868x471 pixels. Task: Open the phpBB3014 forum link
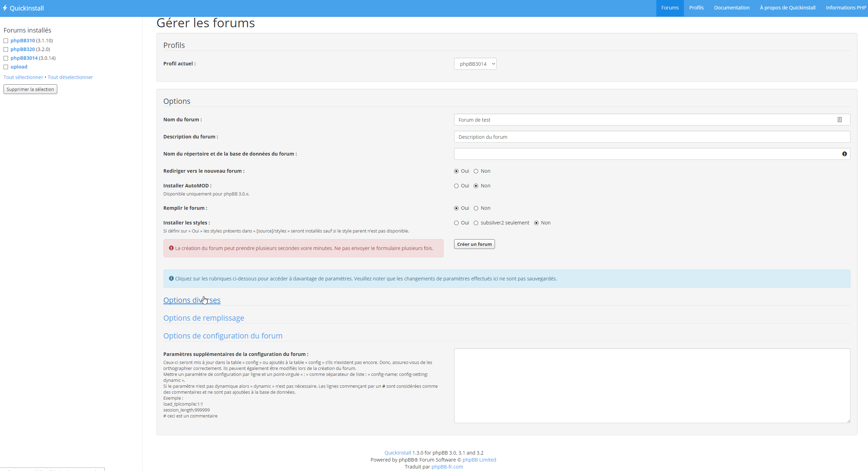pyautogui.click(x=24, y=58)
